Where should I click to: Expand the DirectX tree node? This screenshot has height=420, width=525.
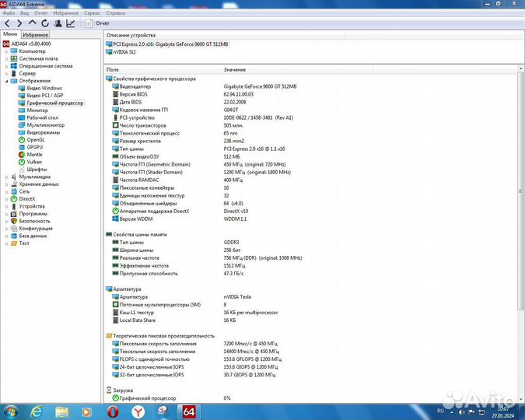(x=6, y=199)
